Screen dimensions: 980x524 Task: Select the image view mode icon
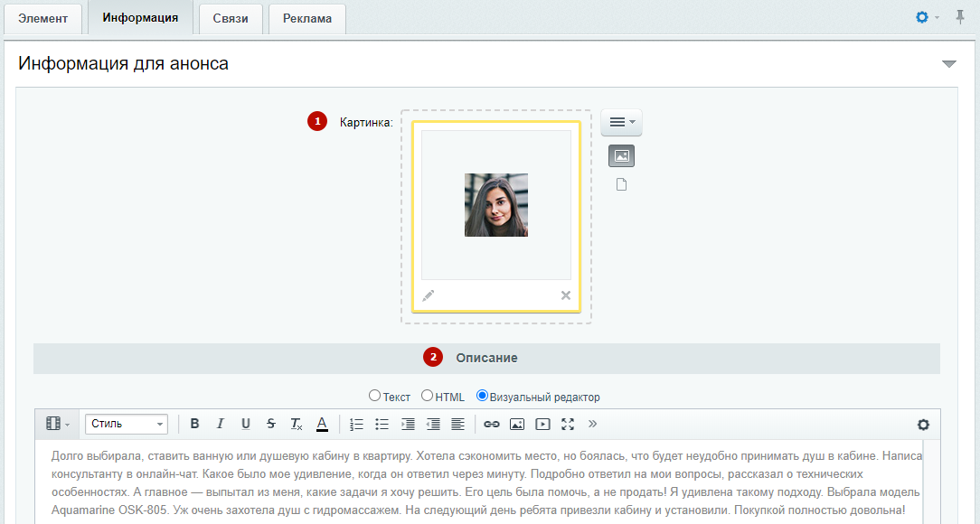pyautogui.click(x=621, y=156)
